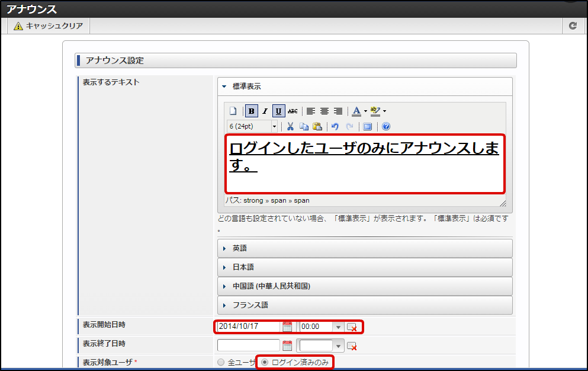The height and width of the screenshot is (371, 588).
Task: Select 全ユーザ radio button
Action: [x=221, y=362]
